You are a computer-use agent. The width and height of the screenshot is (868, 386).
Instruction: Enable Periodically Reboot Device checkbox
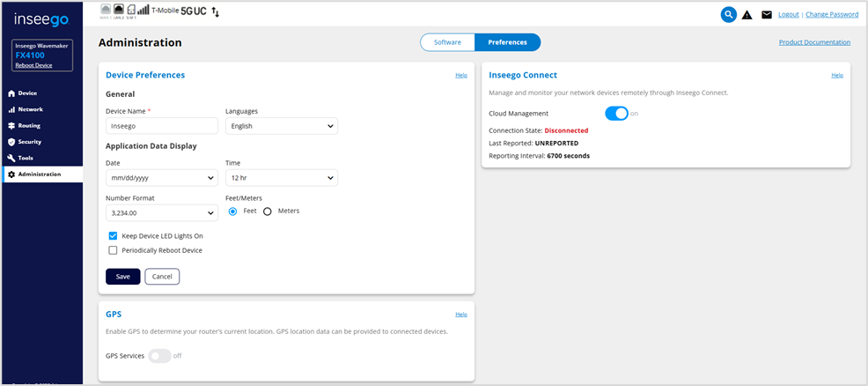pos(113,250)
